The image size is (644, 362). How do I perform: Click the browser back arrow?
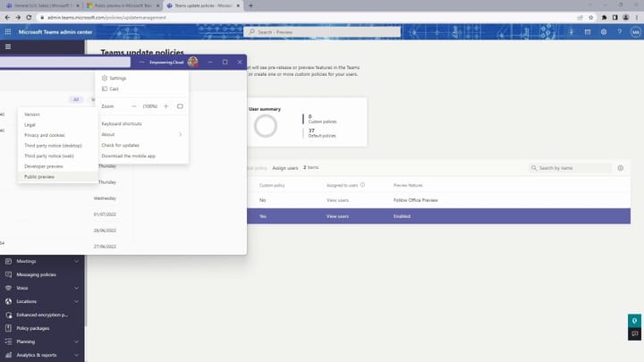point(7,18)
